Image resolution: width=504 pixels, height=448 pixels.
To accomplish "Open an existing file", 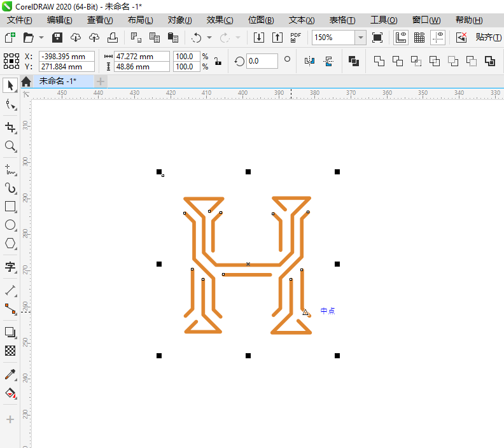I will [x=28, y=38].
